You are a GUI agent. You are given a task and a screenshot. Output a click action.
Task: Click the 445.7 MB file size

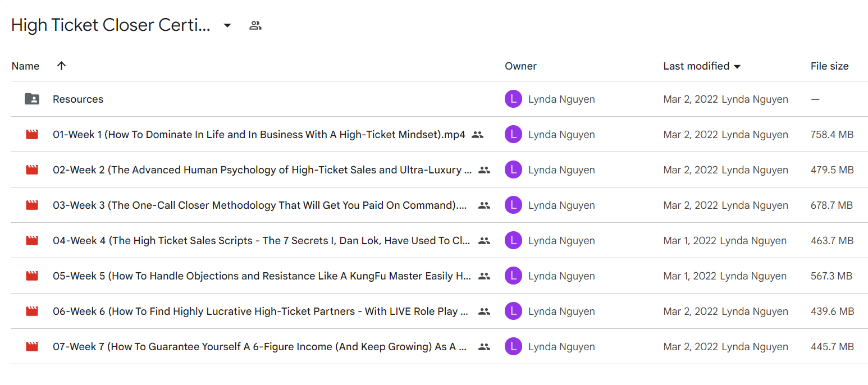[x=832, y=347]
